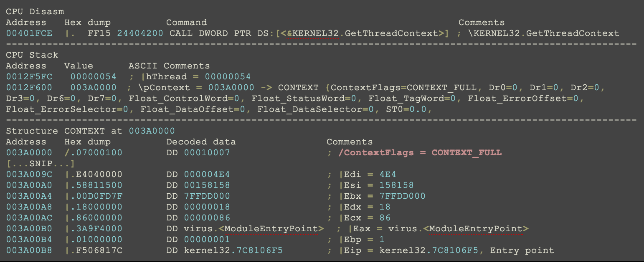Viewport: 644px width, 263px height.
Task: Select stack address 0012F600
Action: click(29, 88)
